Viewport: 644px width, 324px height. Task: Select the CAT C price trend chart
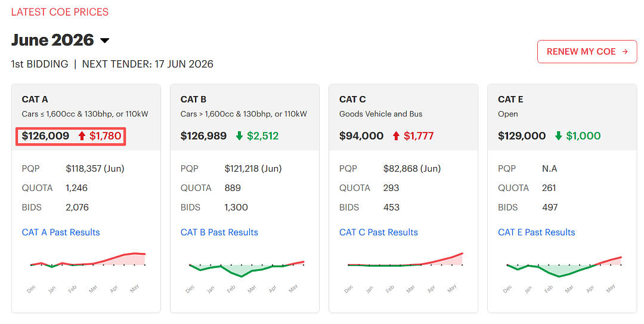(x=405, y=271)
